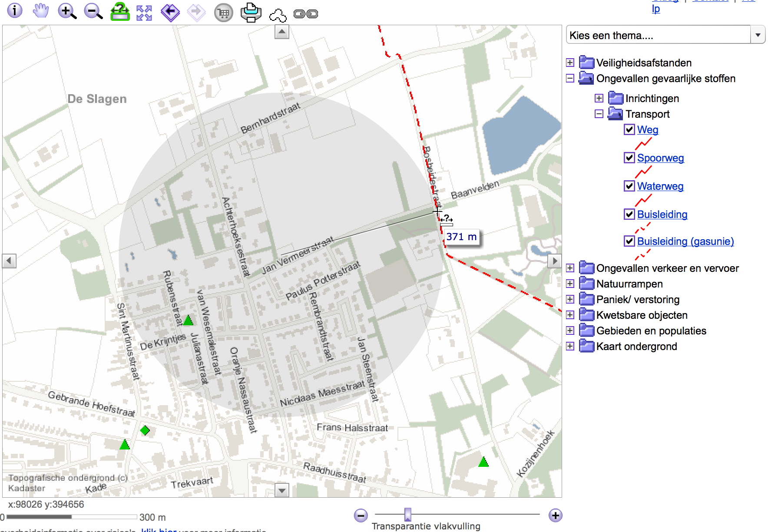Screen dimensions: 768x532
Task: Go back to previous map view
Action: 170,13
